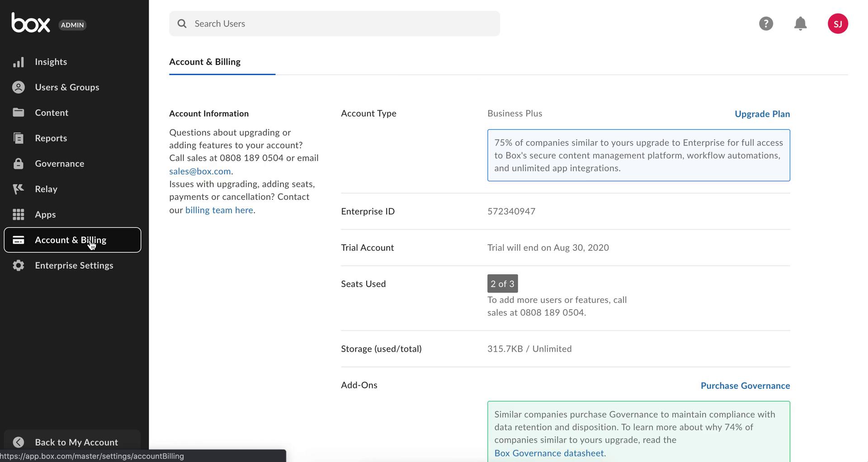Click the ADMIN badge next to logo
Viewport: 868px width, 462px height.
pos(72,25)
